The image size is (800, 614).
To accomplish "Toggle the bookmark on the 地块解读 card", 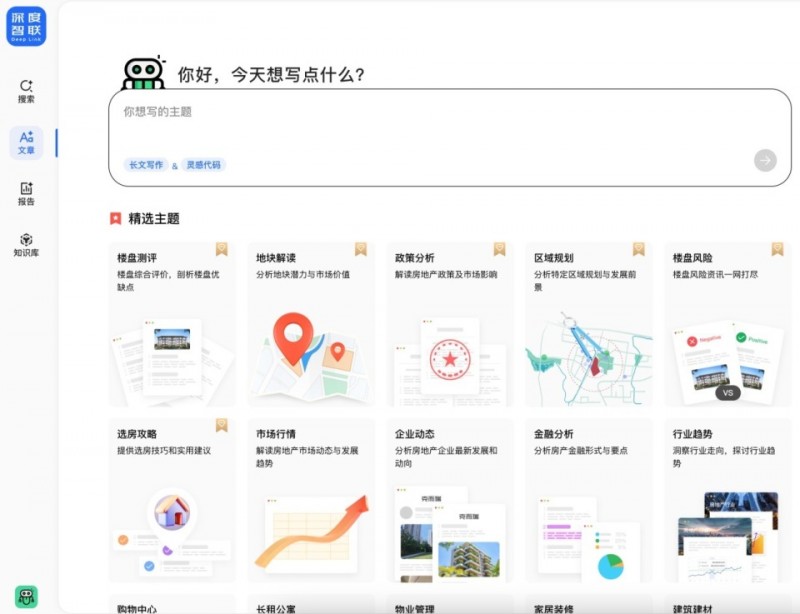I will (x=361, y=249).
